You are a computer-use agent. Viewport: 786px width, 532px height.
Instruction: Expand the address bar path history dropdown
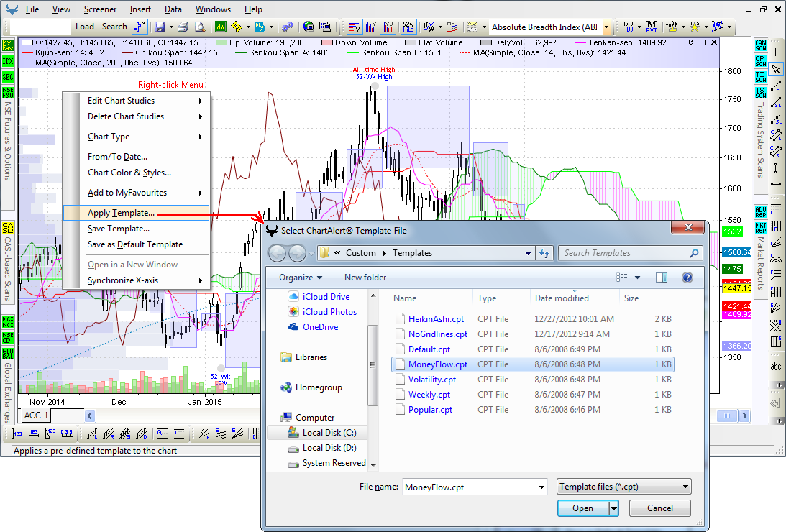tap(528, 254)
